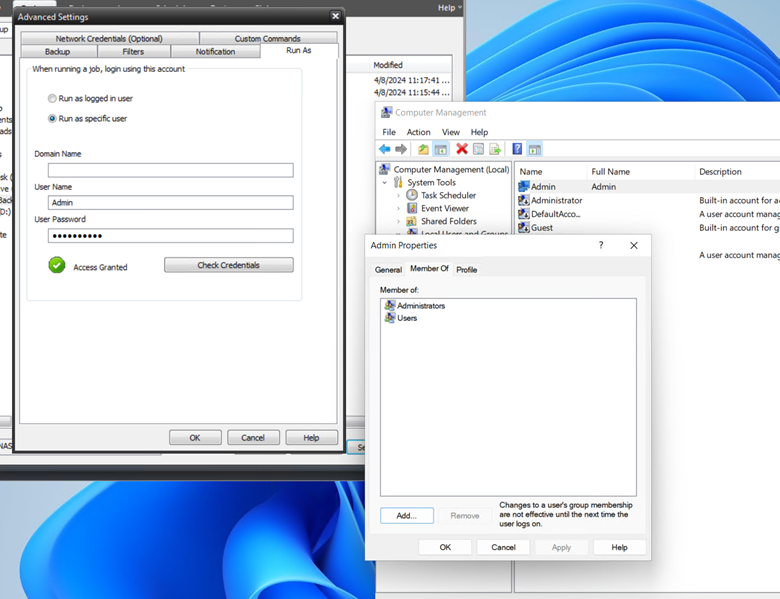Click OK in Admin Properties dialog
This screenshot has height=599, width=780.
click(x=445, y=547)
